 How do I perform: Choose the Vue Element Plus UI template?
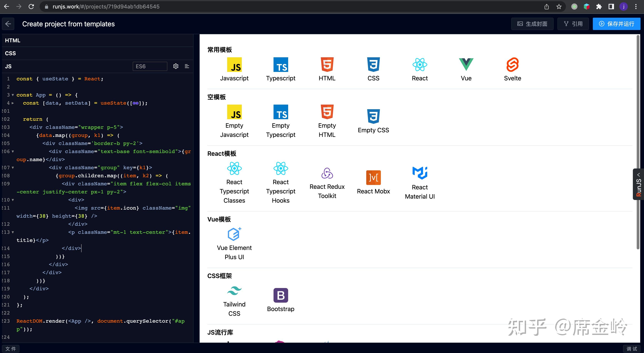(x=234, y=234)
